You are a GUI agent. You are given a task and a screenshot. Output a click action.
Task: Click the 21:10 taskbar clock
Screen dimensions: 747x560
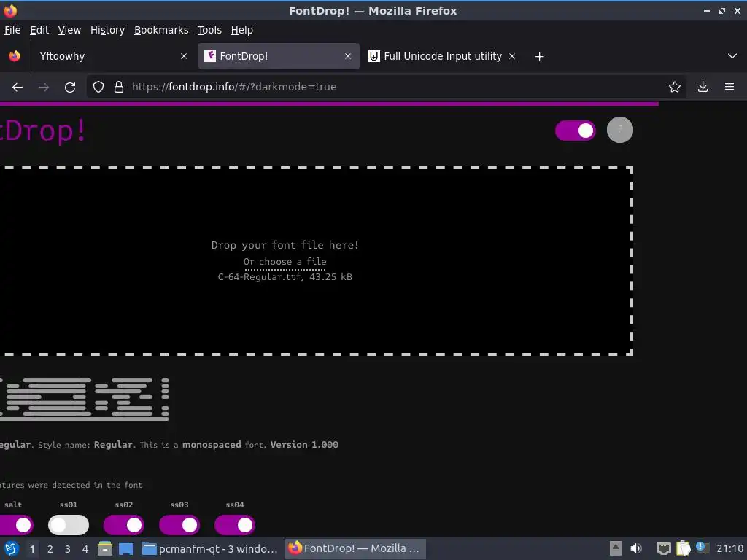729,548
